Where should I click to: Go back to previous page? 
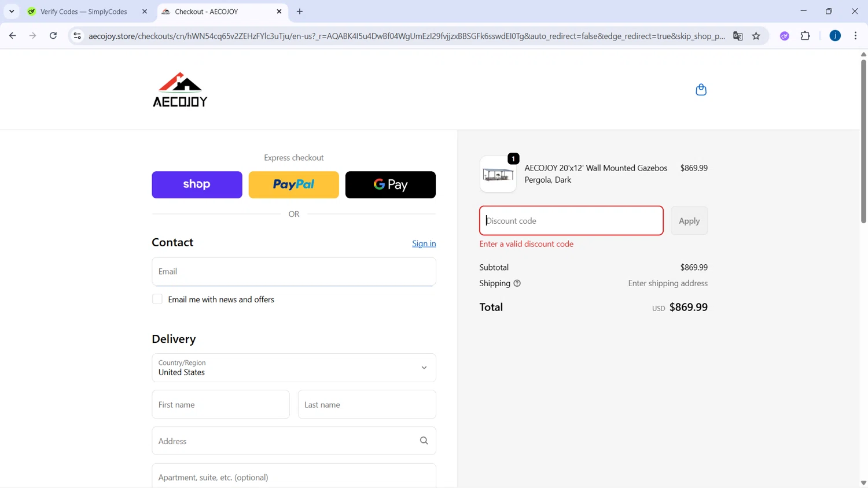[x=12, y=36]
